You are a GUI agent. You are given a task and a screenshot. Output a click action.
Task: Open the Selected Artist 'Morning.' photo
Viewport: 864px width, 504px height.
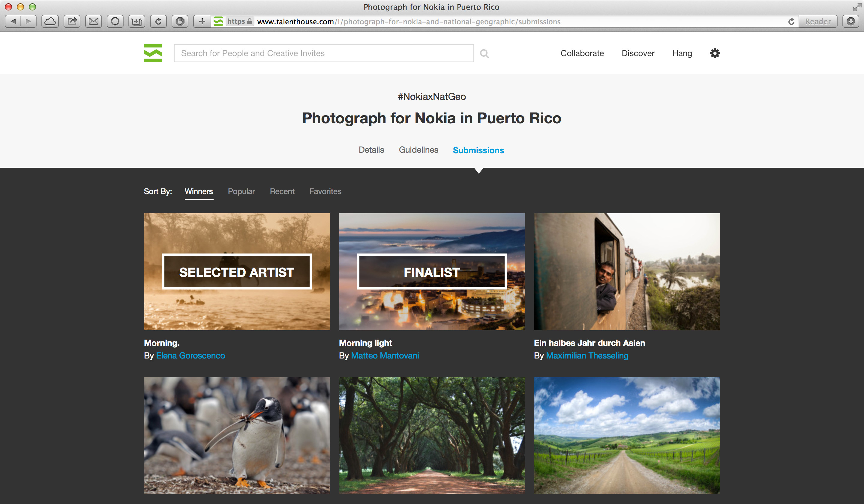tap(237, 271)
